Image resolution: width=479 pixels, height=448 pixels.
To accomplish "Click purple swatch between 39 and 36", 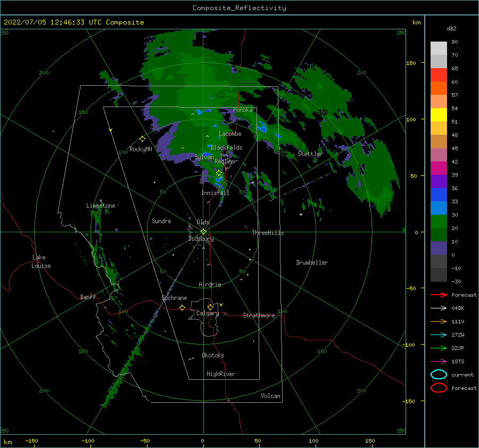I will (439, 182).
